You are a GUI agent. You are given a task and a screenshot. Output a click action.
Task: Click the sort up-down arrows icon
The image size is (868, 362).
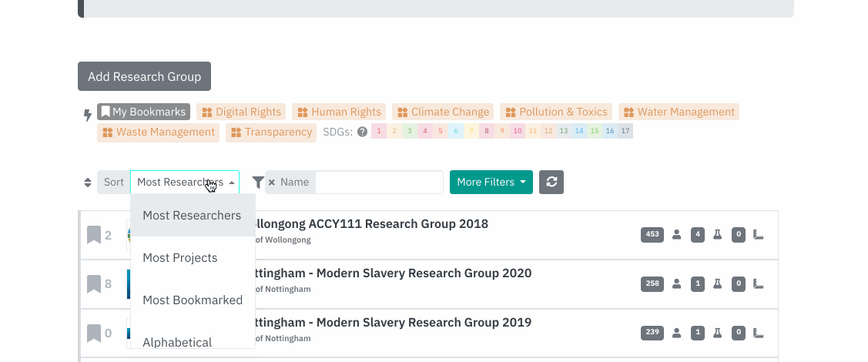pyautogui.click(x=88, y=182)
